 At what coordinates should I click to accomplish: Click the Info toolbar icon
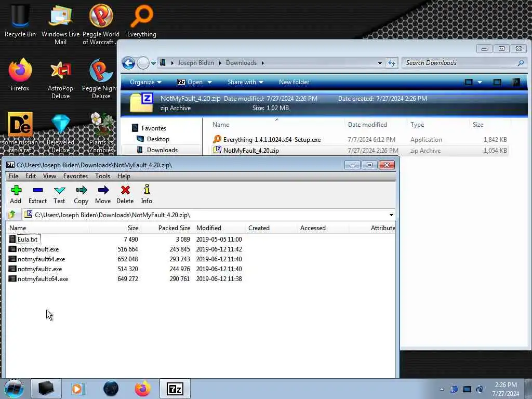click(x=147, y=194)
